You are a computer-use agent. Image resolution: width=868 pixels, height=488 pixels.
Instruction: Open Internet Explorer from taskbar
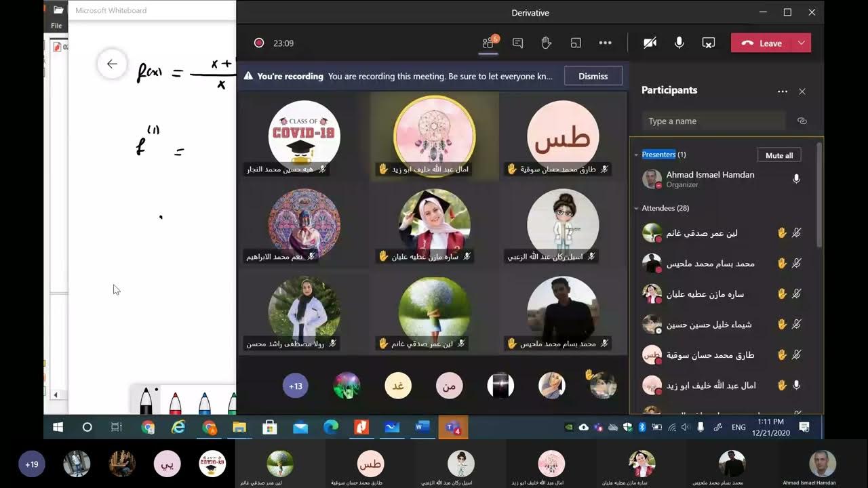click(x=178, y=427)
